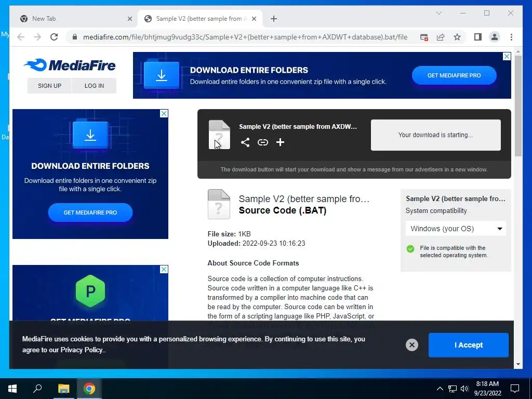532x399 pixels.
Task: Share this page via address bar icon
Action: coord(441,37)
